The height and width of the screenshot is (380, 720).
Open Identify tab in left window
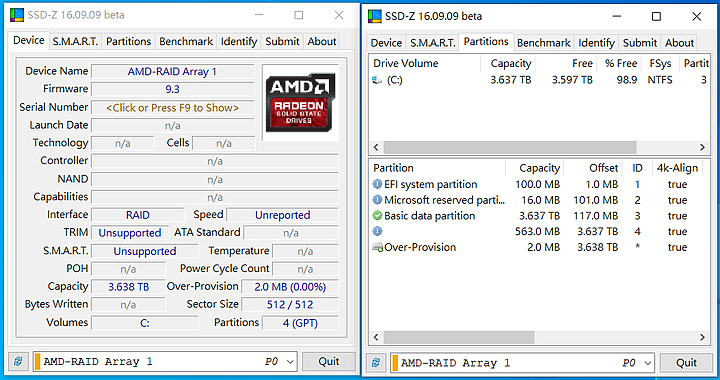(239, 42)
